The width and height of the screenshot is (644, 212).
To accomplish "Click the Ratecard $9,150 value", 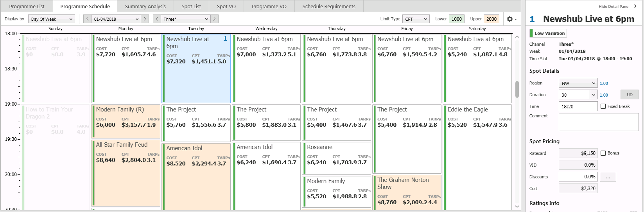I will point(578,153).
